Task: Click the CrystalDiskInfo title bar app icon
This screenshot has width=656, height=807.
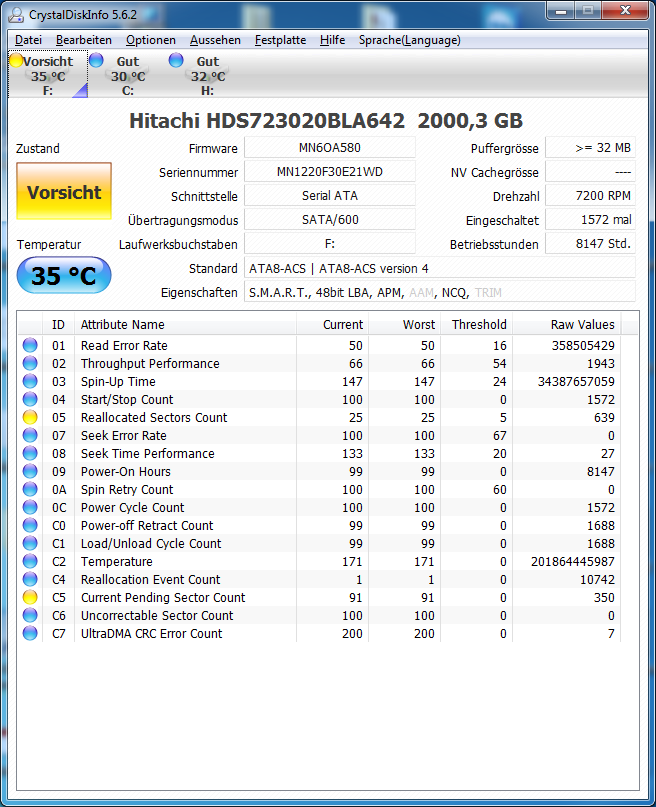Action: pos(16,14)
